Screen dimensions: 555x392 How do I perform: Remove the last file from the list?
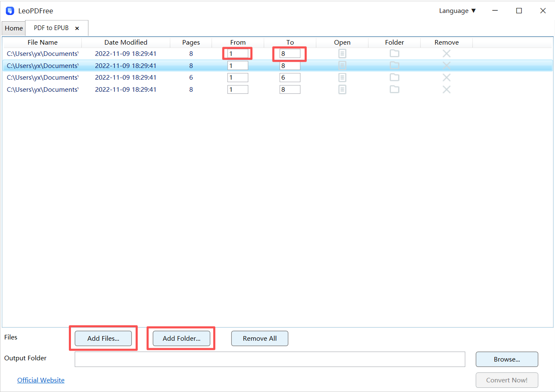(447, 89)
